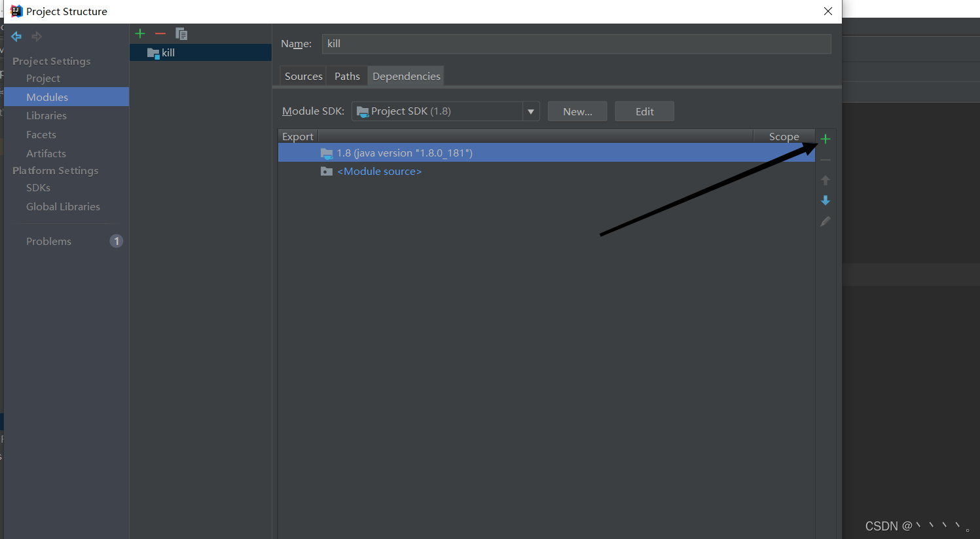The height and width of the screenshot is (539, 980).
Task: Select the kill module folder icon
Action: (153, 53)
